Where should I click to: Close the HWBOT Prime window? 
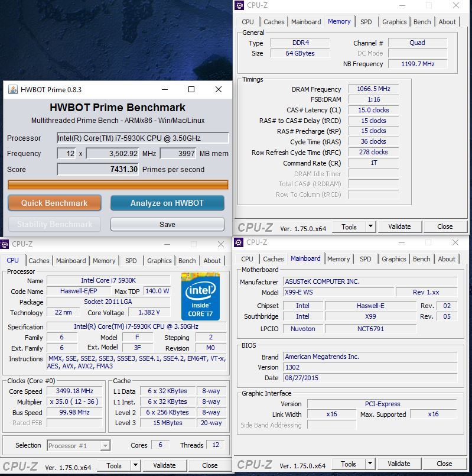(219, 89)
